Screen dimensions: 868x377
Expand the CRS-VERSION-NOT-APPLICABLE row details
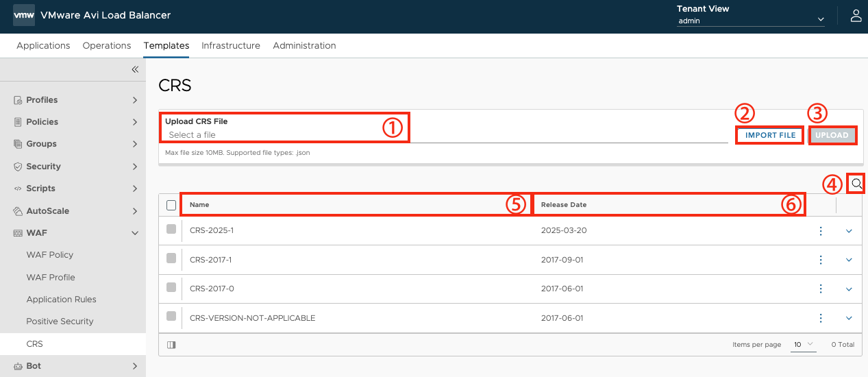850,318
